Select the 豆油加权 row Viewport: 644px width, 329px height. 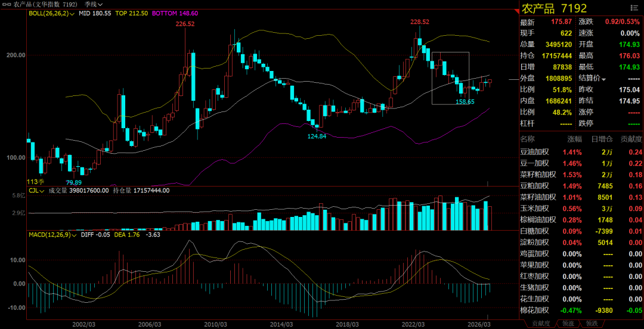pos(581,152)
